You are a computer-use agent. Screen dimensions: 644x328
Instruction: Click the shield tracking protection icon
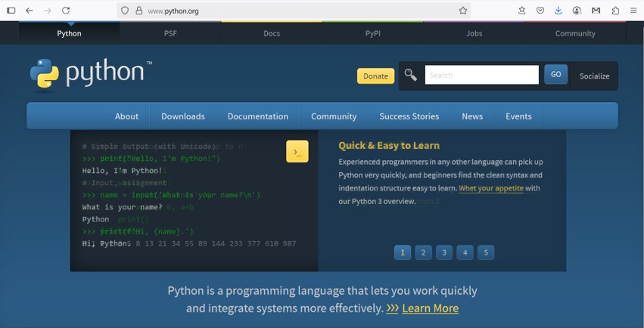[125, 11]
